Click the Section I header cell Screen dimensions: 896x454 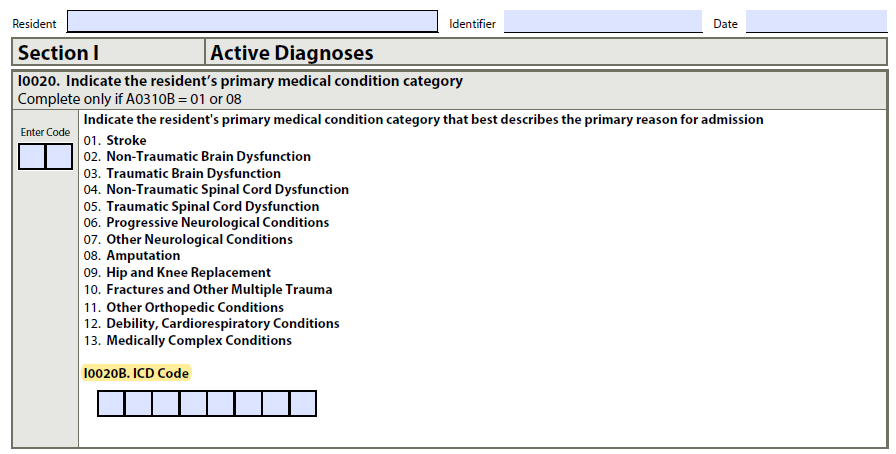click(x=108, y=53)
